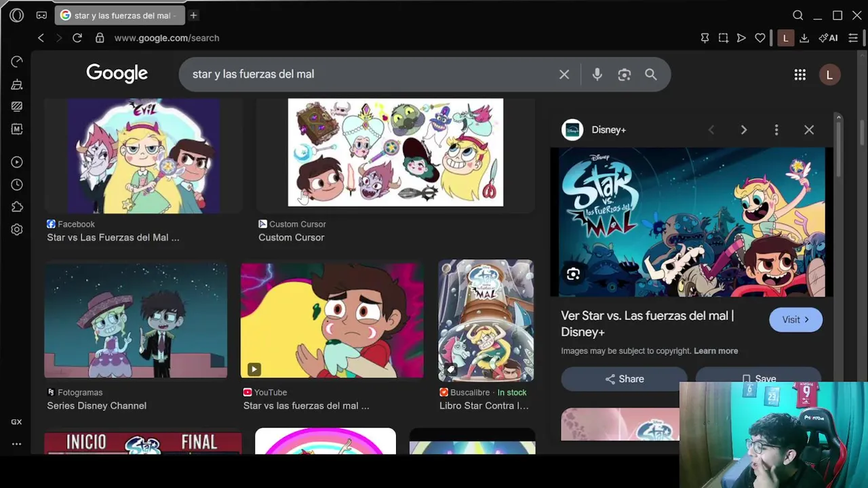Open Extensions cube in sidebar
Image resolution: width=868 pixels, height=488 pixels.
[17, 207]
